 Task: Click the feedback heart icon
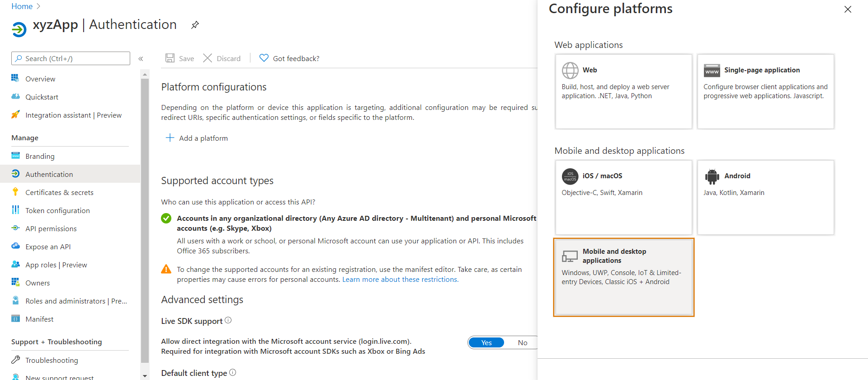[x=264, y=58]
